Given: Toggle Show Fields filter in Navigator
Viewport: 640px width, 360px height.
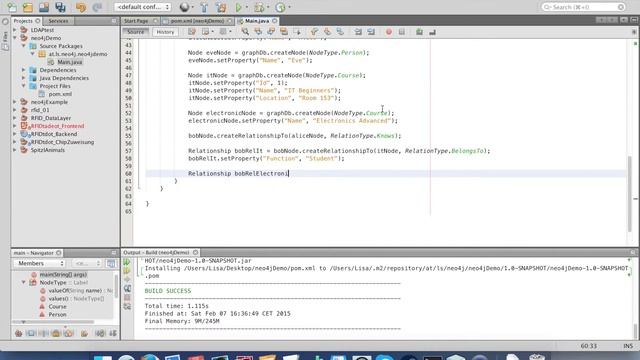Looking at the screenshot, I should coord(31,333).
